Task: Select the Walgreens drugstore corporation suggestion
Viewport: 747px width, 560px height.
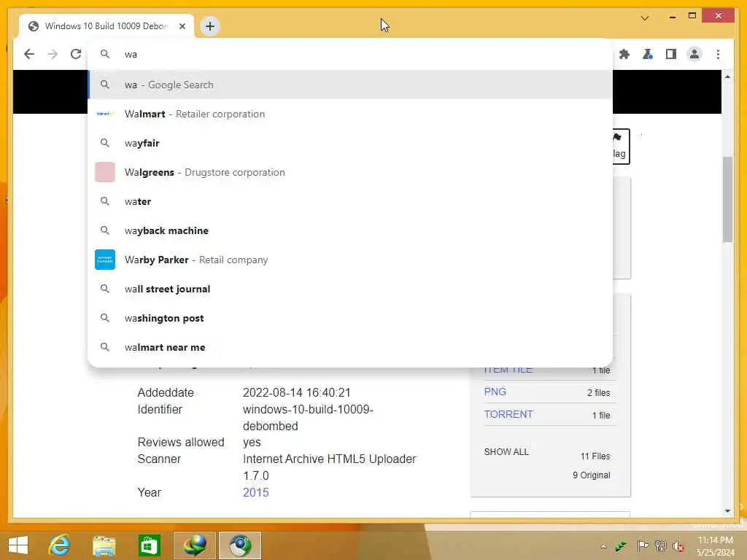Action: click(350, 172)
